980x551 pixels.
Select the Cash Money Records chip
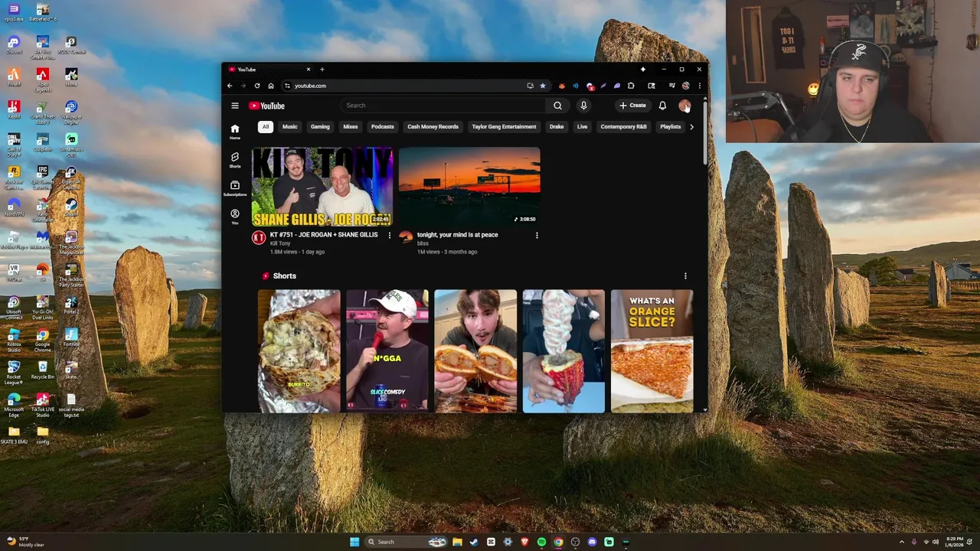pos(433,127)
